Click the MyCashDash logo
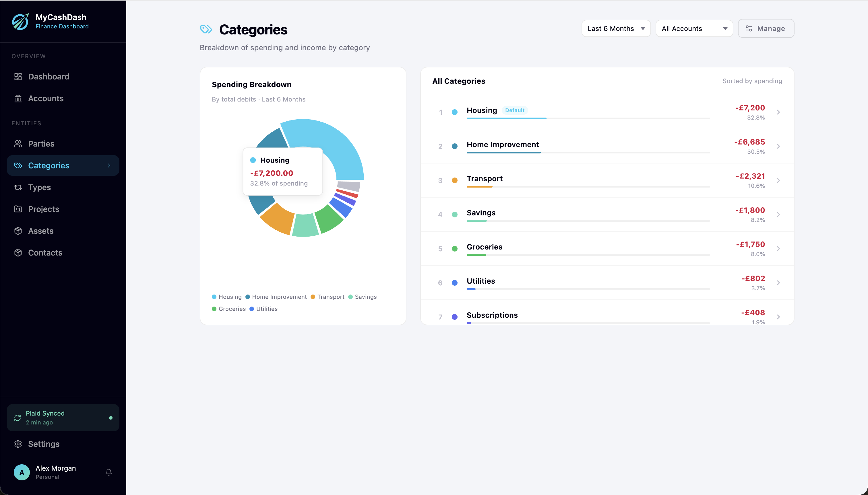 click(20, 21)
